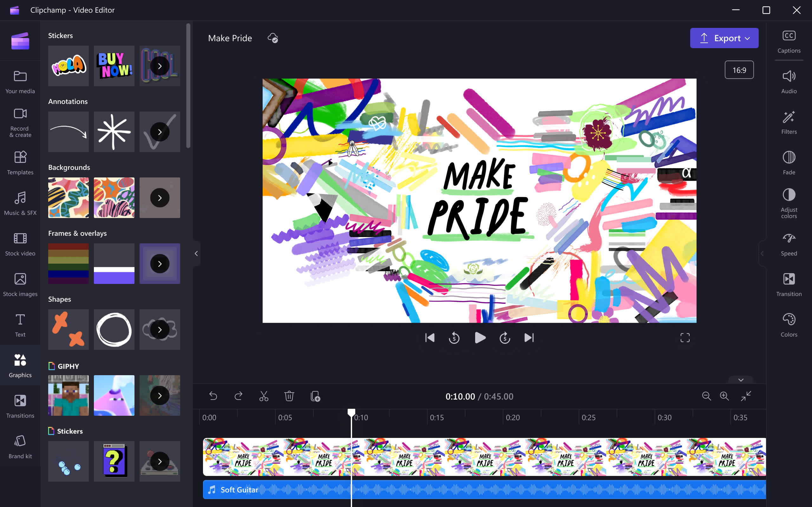This screenshot has height=507, width=812.
Task: Open Captions panel
Action: click(x=789, y=42)
